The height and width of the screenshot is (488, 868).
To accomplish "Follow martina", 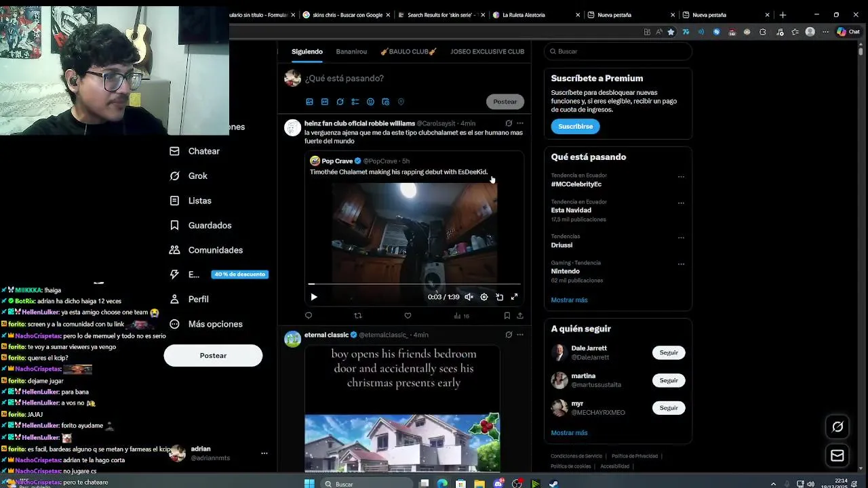I will [x=669, y=380].
